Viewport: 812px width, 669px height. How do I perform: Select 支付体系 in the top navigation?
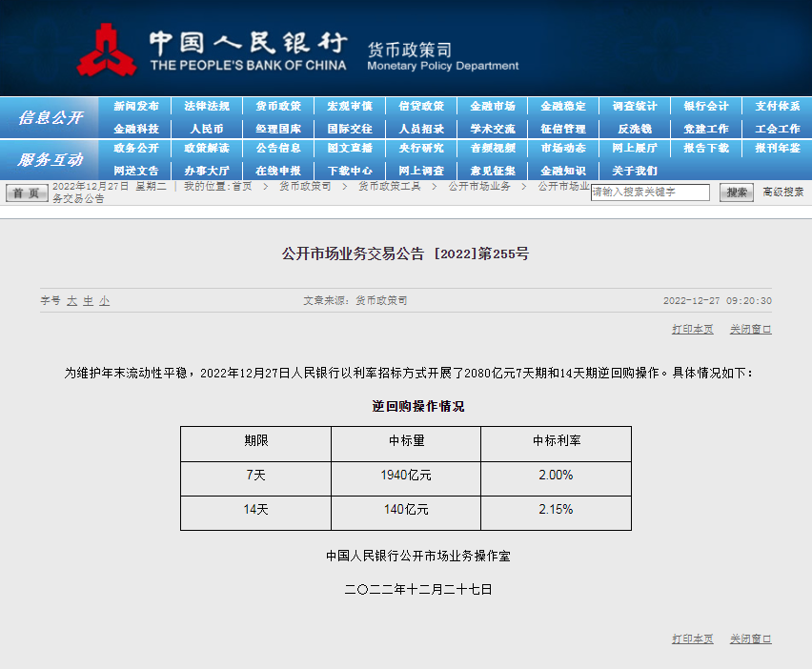[778, 106]
